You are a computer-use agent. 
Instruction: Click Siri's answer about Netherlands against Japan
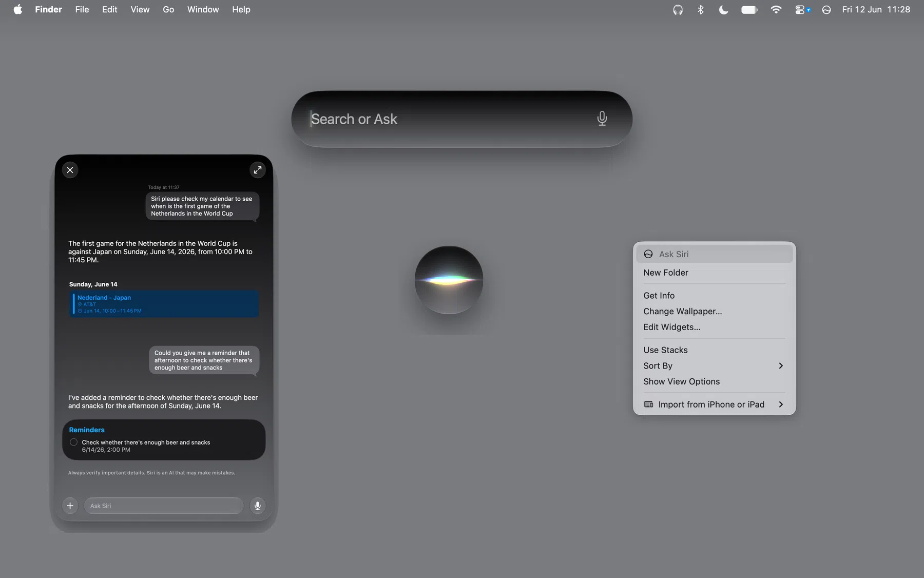[160, 252]
